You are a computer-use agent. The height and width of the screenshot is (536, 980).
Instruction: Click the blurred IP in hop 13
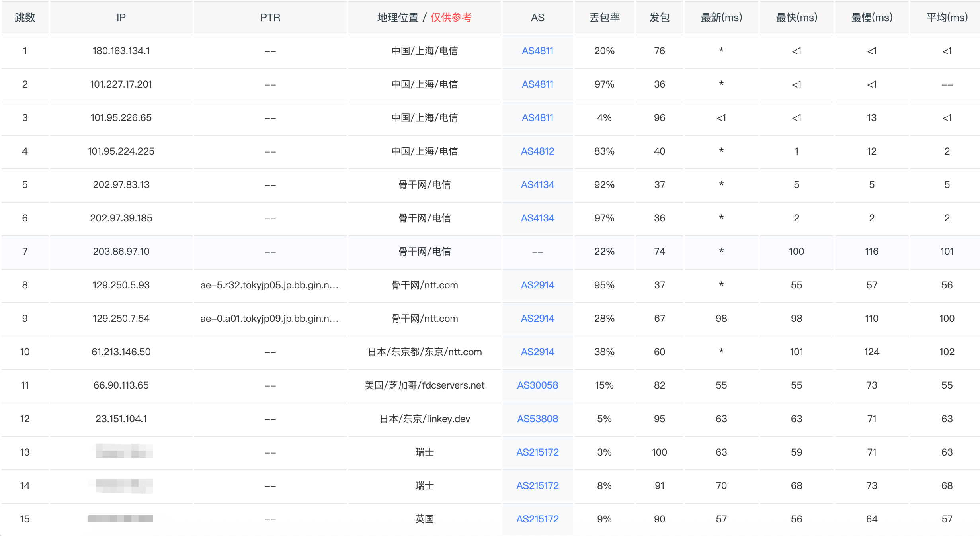click(x=123, y=452)
